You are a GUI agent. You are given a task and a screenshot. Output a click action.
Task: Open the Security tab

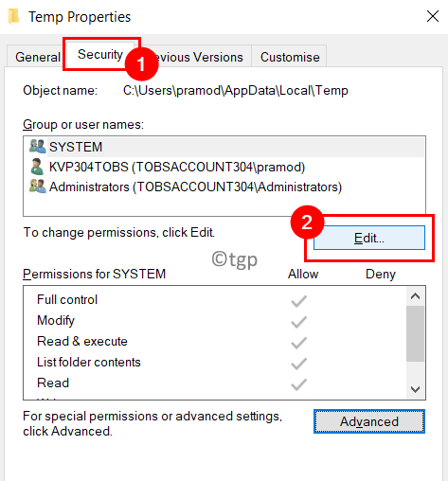[100, 54]
